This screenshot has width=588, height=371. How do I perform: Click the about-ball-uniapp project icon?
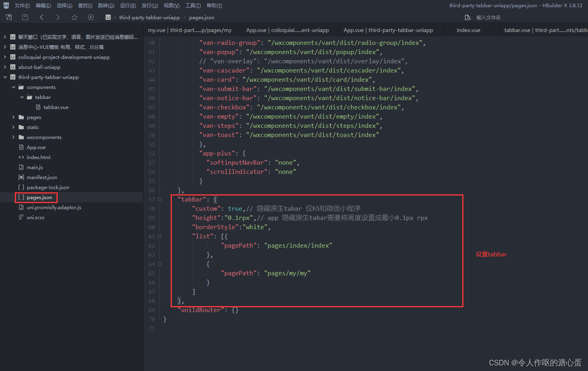pos(13,67)
